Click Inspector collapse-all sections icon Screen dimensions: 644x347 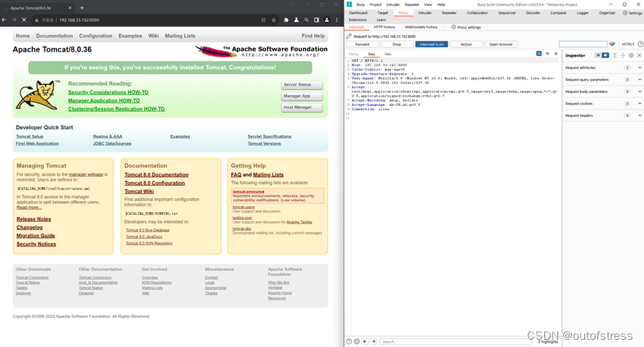point(623,55)
